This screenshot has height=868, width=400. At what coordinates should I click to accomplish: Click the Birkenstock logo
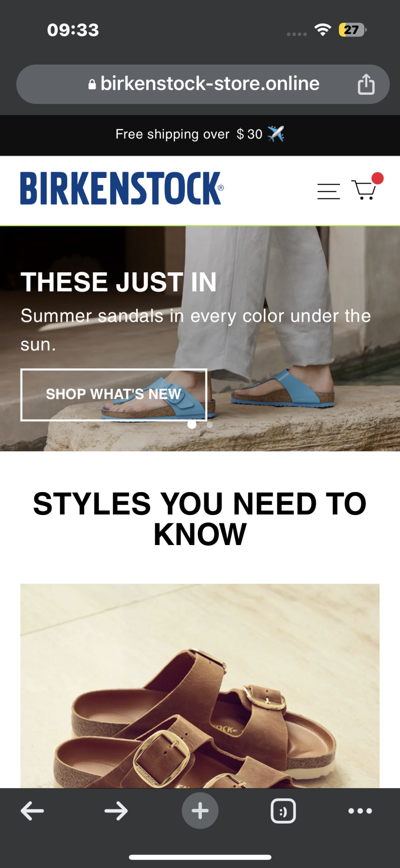(122, 188)
